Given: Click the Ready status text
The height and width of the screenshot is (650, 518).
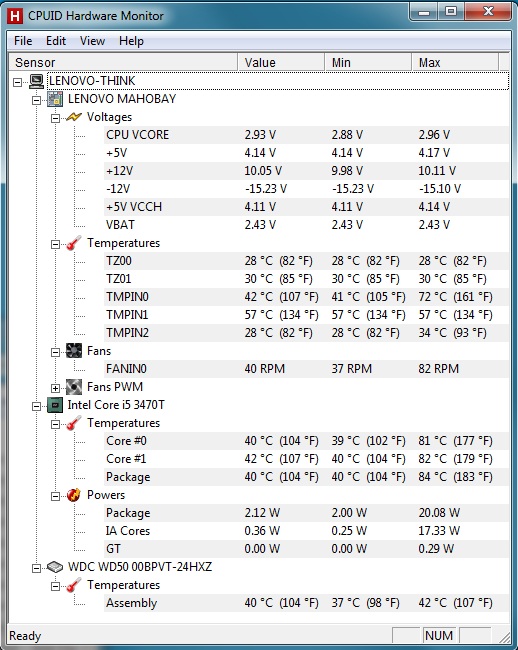Looking at the screenshot, I should [25, 636].
